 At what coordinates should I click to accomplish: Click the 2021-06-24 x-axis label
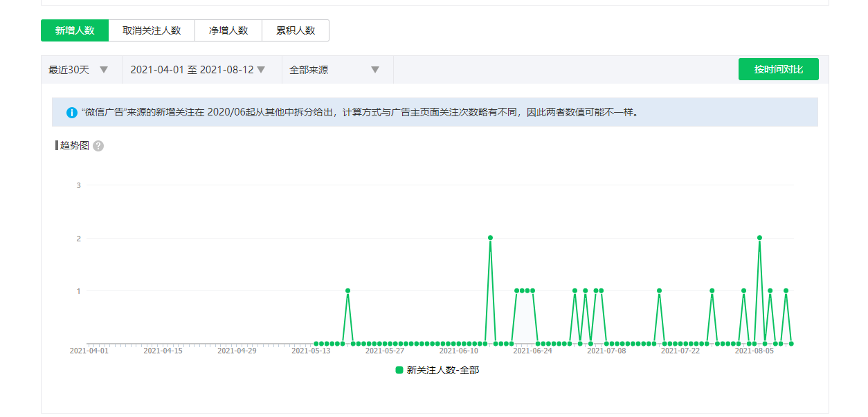point(533,351)
